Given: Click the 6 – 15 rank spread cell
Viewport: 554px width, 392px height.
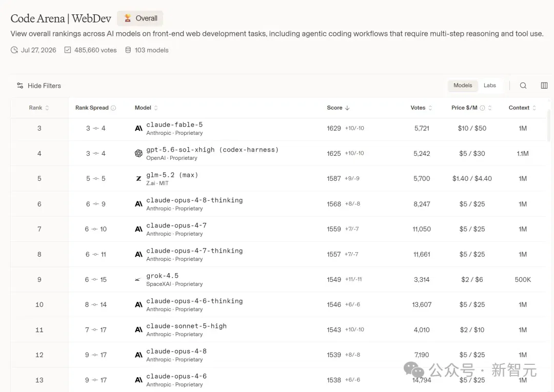Looking at the screenshot, I should point(95,280).
